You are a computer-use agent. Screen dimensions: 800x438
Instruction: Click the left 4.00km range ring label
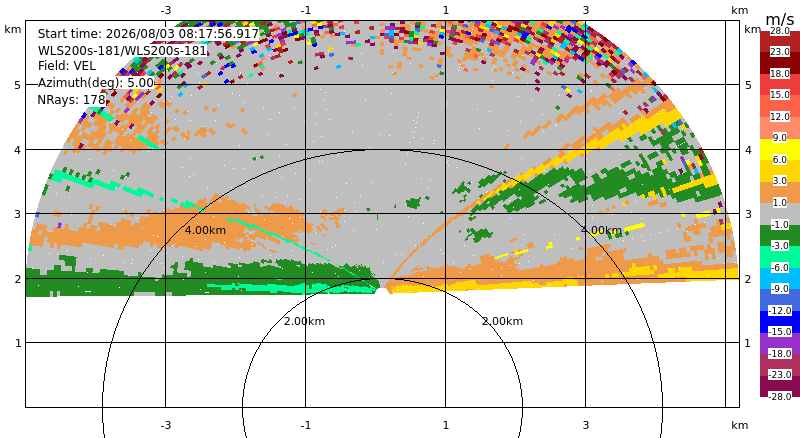click(x=205, y=230)
